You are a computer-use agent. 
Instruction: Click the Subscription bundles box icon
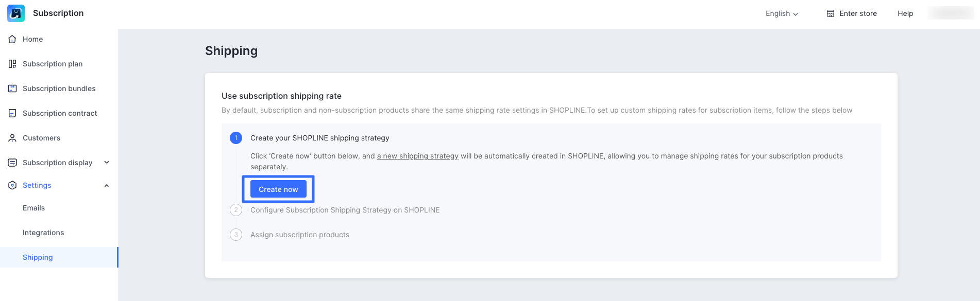pos(12,88)
